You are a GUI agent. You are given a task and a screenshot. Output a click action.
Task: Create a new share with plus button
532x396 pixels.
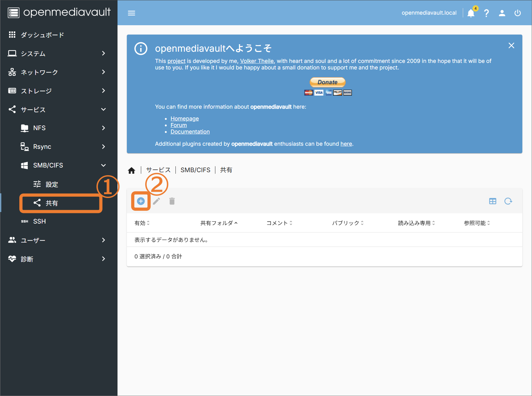click(141, 201)
